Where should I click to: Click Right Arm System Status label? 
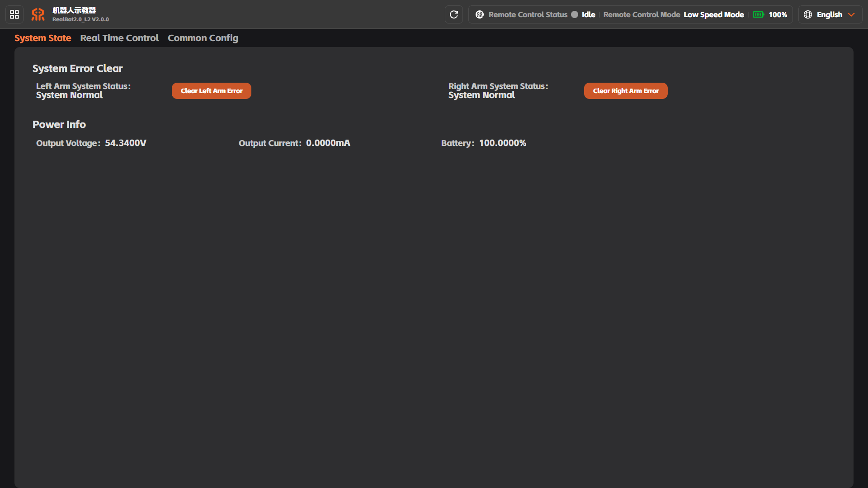pyautogui.click(x=498, y=86)
